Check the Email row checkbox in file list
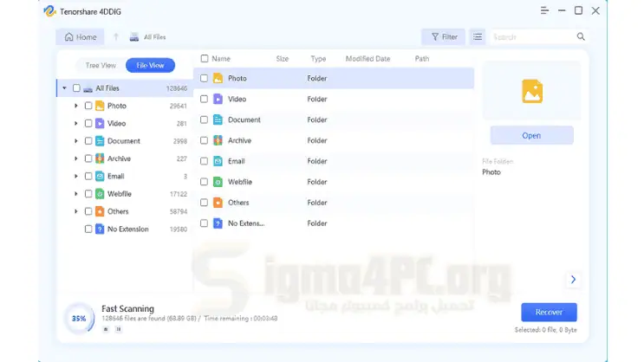The image size is (644, 362). (x=204, y=161)
